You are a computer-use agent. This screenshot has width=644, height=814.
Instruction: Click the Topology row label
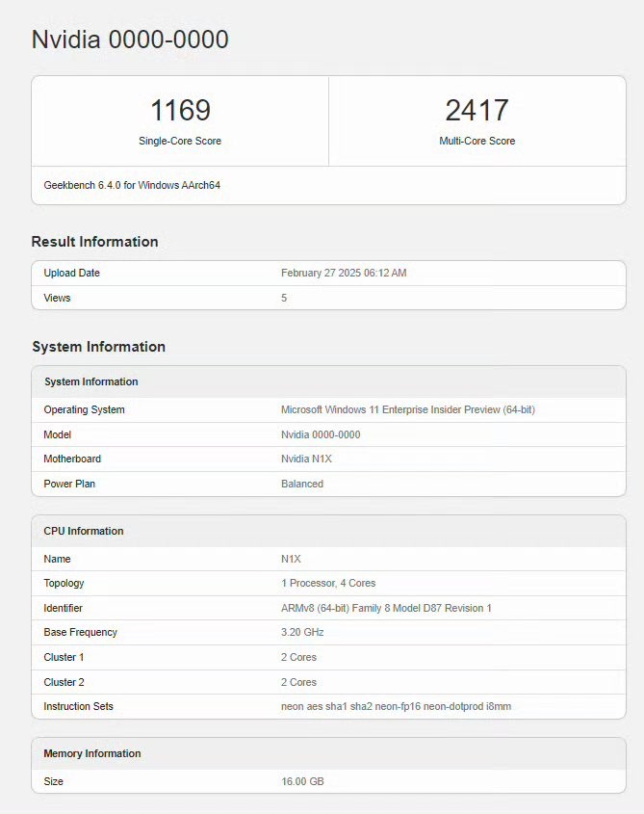[x=64, y=583]
